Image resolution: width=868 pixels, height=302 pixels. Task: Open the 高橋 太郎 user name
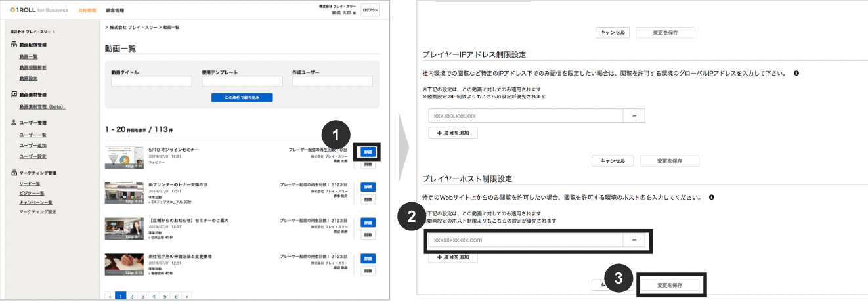[x=341, y=12]
